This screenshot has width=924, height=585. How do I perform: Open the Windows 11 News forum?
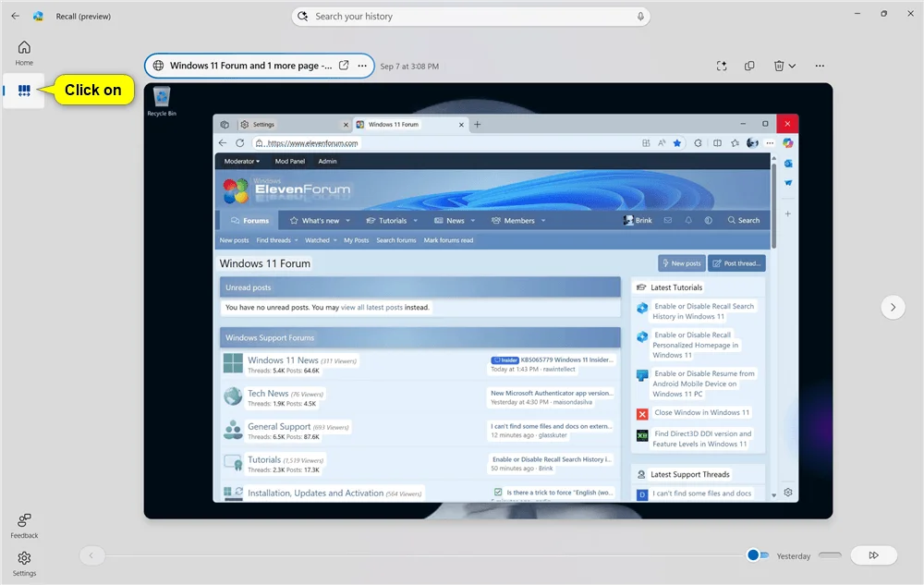pos(283,360)
